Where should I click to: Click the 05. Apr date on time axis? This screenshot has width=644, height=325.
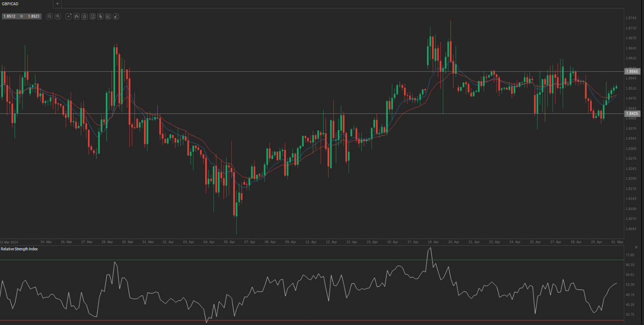(229, 242)
